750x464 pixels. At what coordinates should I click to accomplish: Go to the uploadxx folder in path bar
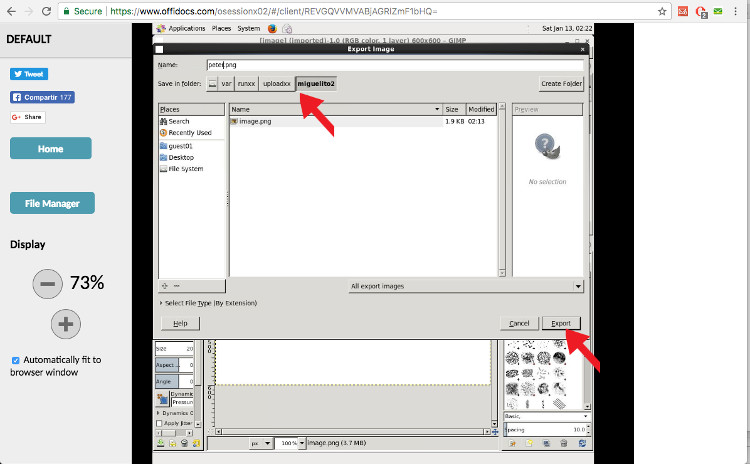277,84
